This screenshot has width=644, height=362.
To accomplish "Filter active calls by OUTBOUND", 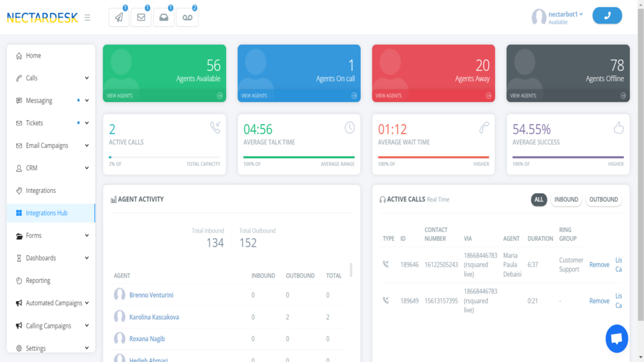I will coord(603,200).
